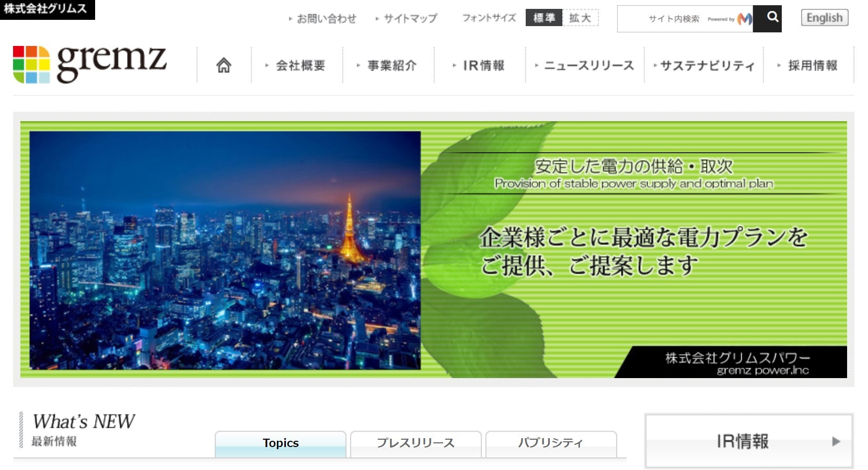This screenshot has width=868, height=470.
Task: Open IR情報 navigation item
Action: point(479,65)
